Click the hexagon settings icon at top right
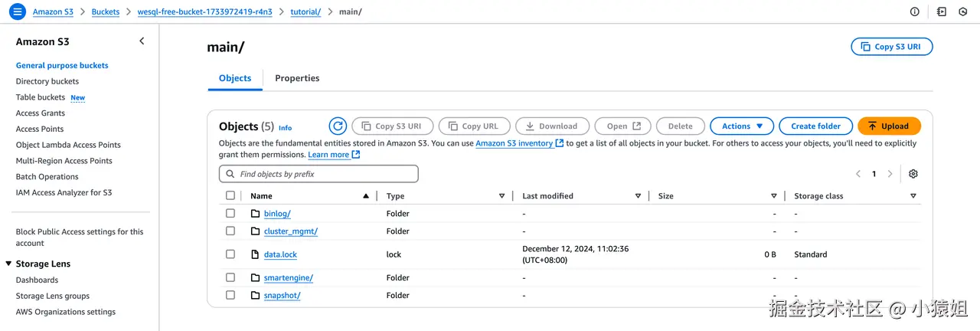Screen dimensions: 980x331 pyautogui.click(x=963, y=11)
